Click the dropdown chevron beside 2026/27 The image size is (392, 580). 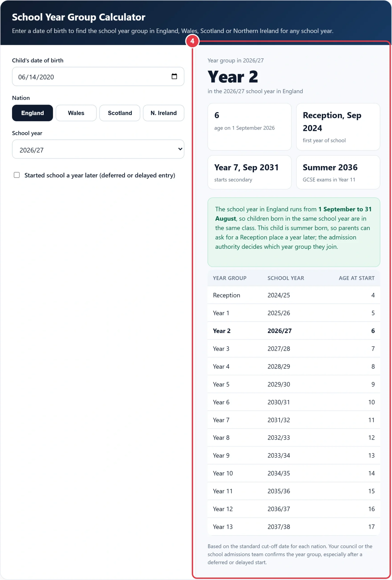click(180, 149)
